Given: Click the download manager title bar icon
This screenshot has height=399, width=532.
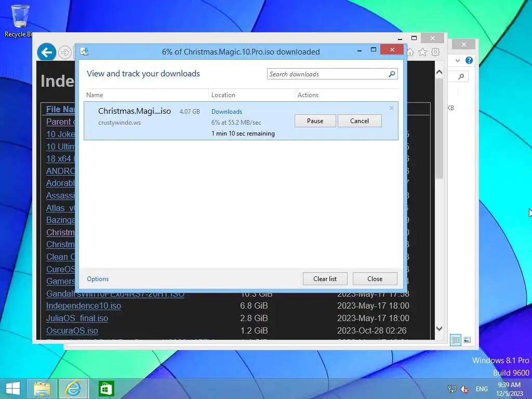Looking at the screenshot, I should pyautogui.click(x=84, y=51).
